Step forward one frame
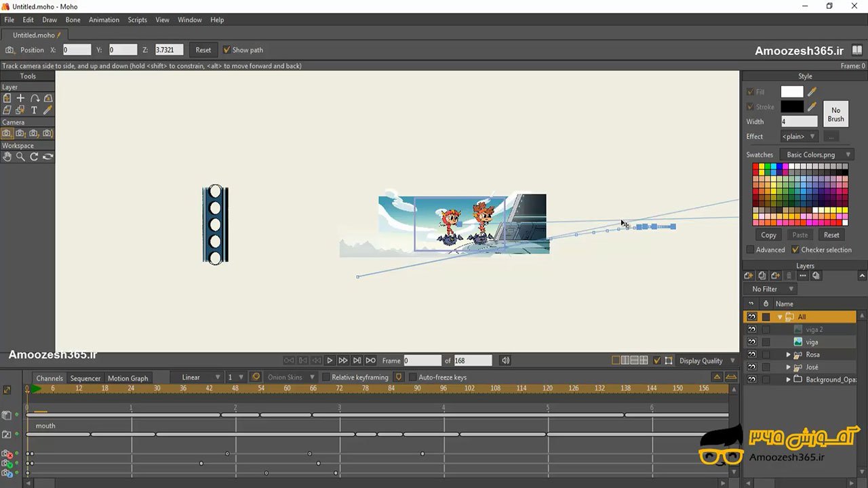868x488 pixels. pos(343,361)
